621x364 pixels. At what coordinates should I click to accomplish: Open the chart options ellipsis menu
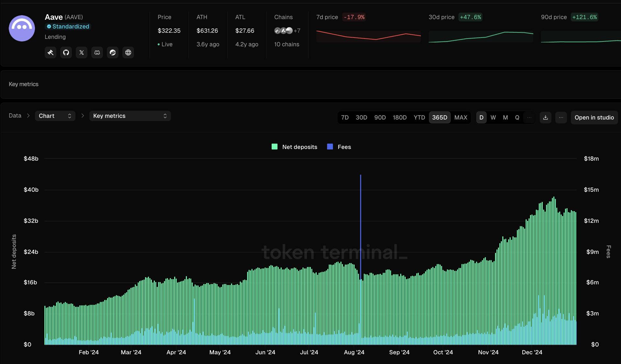(x=561, y=118)
